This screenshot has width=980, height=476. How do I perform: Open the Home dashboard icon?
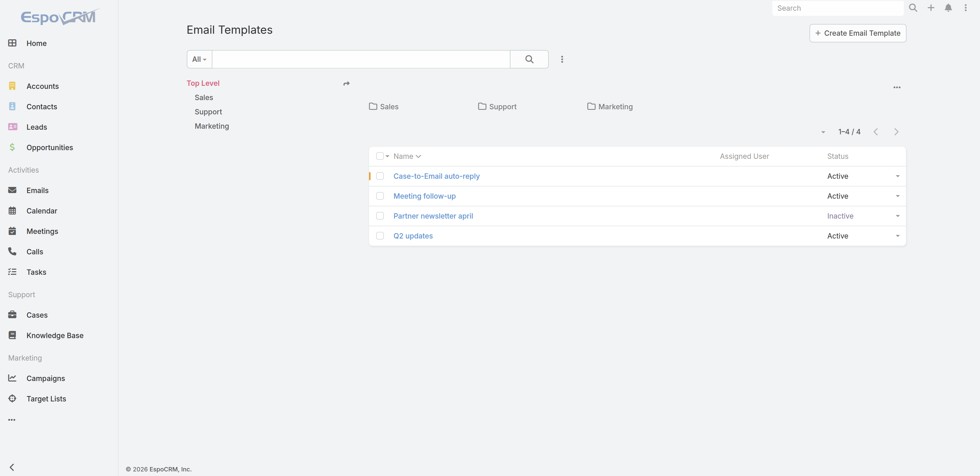12,43
